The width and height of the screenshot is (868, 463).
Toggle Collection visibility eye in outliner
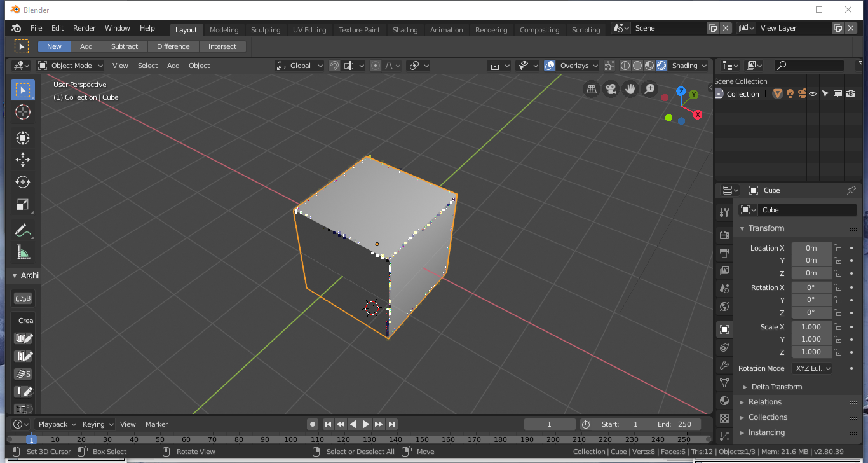pos(812,93)
